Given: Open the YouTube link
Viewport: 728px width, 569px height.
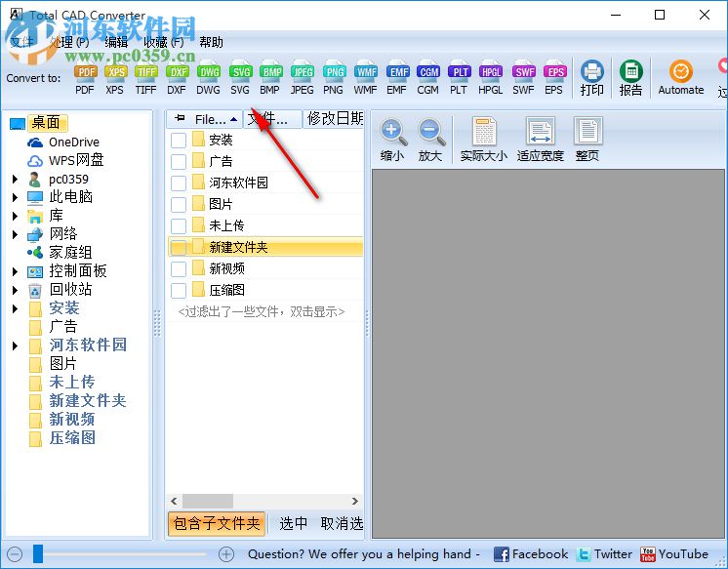Looking at the screenshot, I should click(x=674, y=554).
